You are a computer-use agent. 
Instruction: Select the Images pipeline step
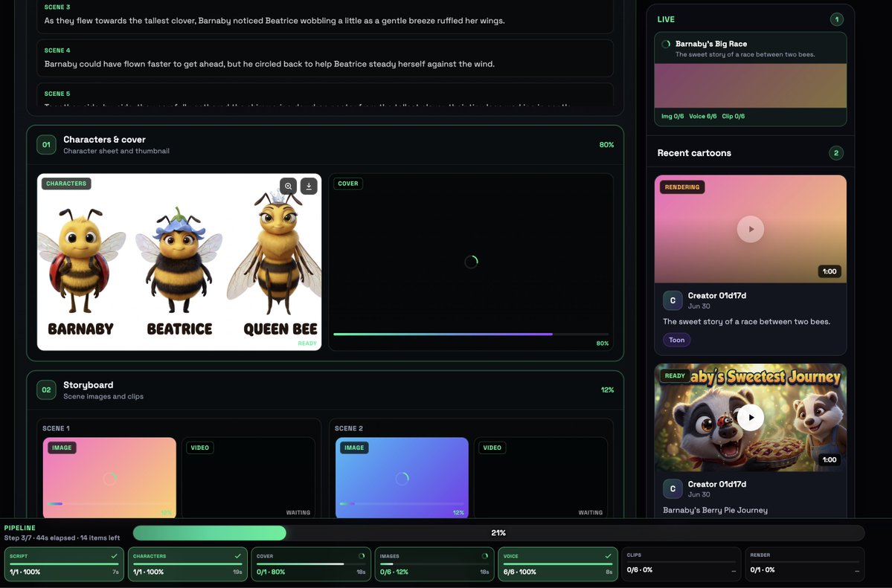(x=434, y=564)
